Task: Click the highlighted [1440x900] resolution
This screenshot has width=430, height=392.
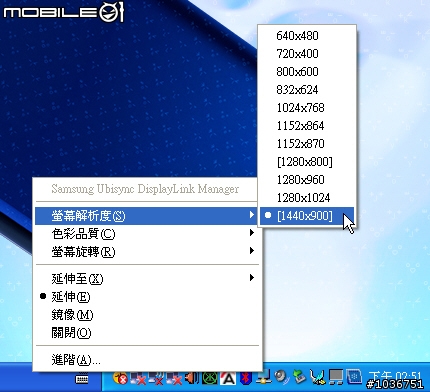Action: point(307,216)
